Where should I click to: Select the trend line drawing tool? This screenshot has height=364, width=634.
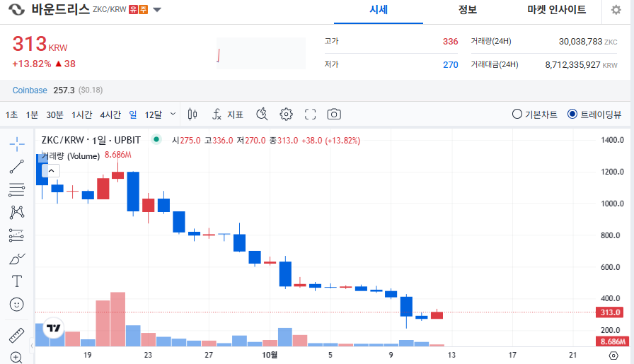tap(16, 166)
